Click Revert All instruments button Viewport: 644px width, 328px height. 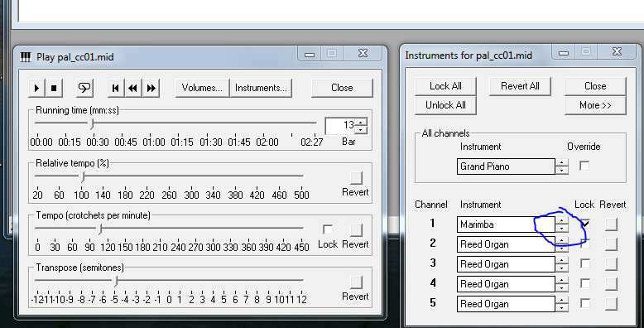point(520,86)
